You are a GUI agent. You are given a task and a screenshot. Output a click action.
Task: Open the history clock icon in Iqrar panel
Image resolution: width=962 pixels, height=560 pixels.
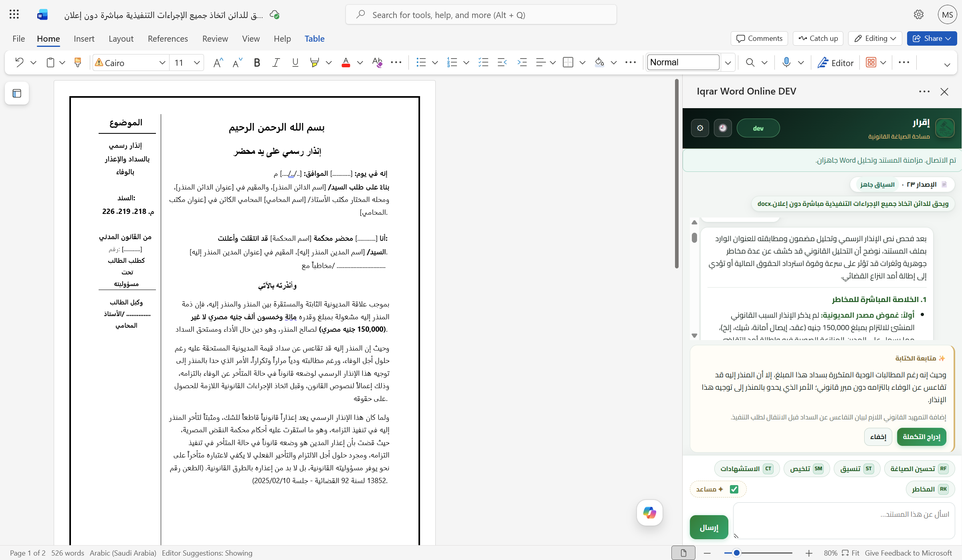click(x=723, y=128)
